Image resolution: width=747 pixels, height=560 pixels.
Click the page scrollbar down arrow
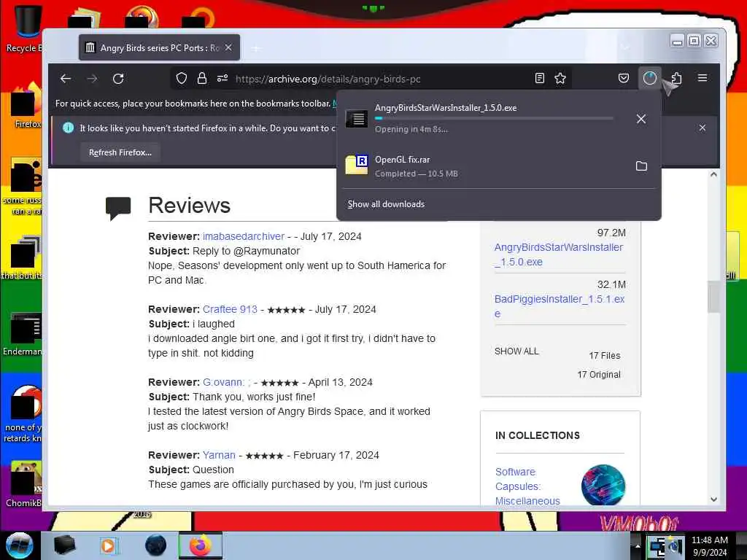(x=713, y=499)
